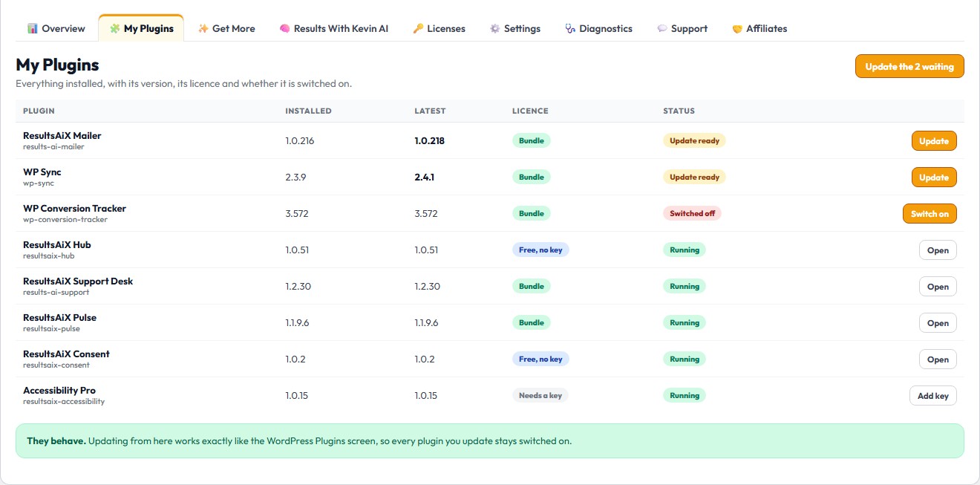Click installed version 1.0.216
This screenshot has height=485, width=980.
[300, 140]
